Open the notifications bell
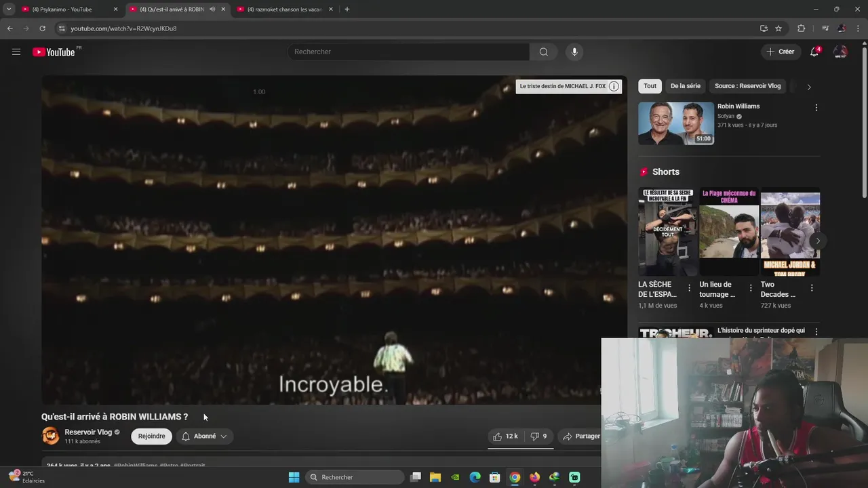This screenshot has width=868, height=488. (x=814, y=52)
